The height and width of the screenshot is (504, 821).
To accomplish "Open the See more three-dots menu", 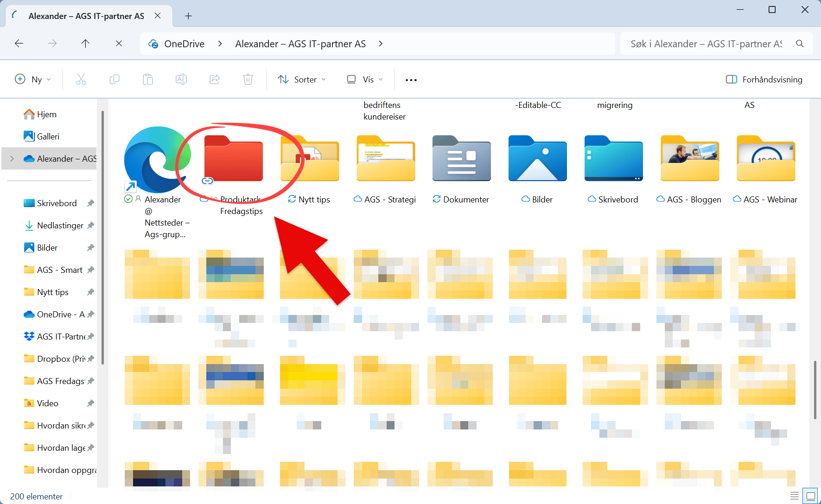I will pos(411,80).
